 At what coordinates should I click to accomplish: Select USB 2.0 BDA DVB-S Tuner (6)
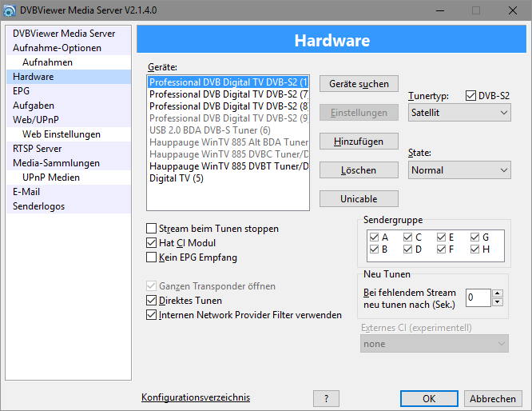[228, 130]
